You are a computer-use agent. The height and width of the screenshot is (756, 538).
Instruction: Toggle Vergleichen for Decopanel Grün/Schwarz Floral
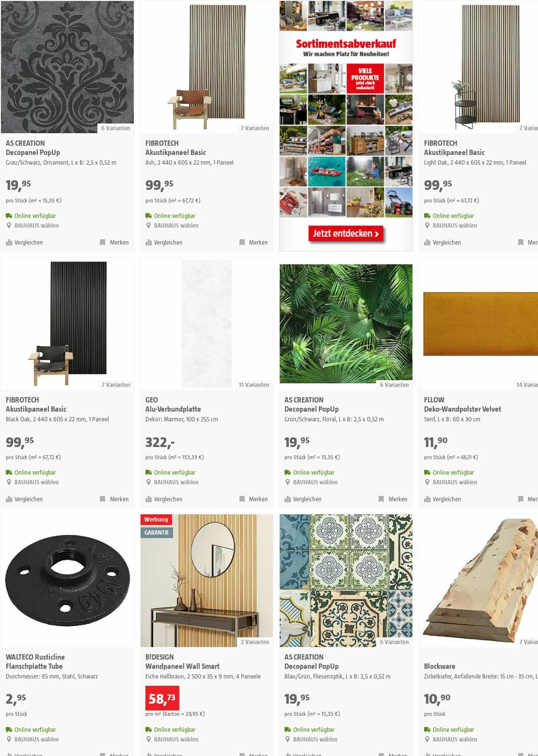[303, 499]
